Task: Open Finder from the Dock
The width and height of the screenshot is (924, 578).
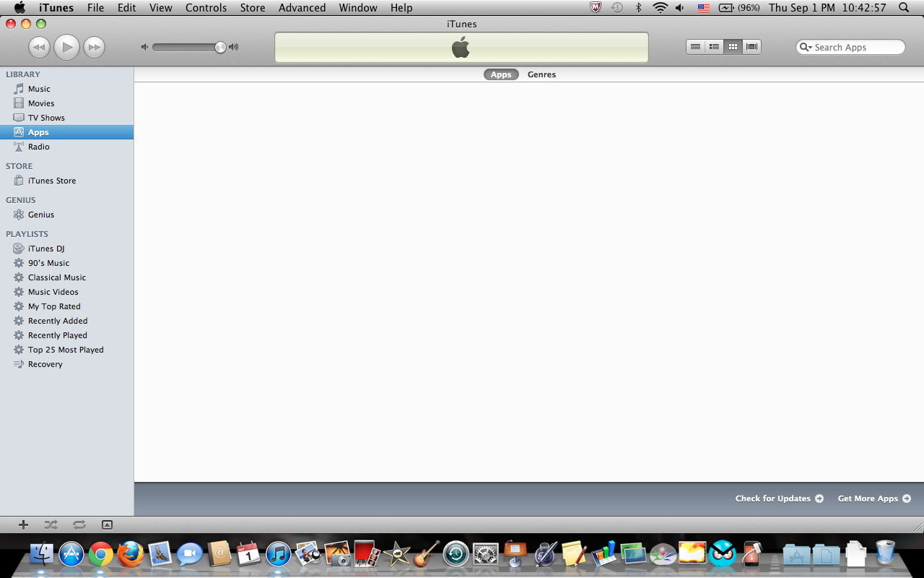Action: coord(42,554)
